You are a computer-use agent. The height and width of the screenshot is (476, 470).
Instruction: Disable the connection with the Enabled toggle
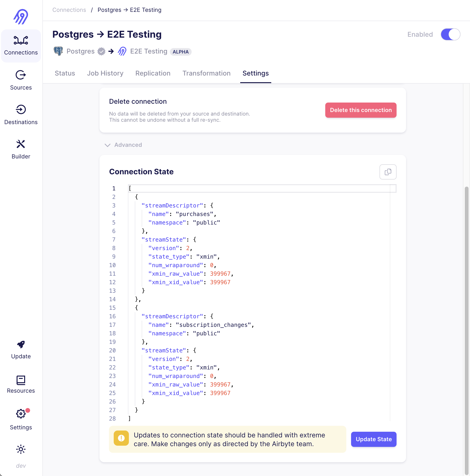click(x=450, y=35)
